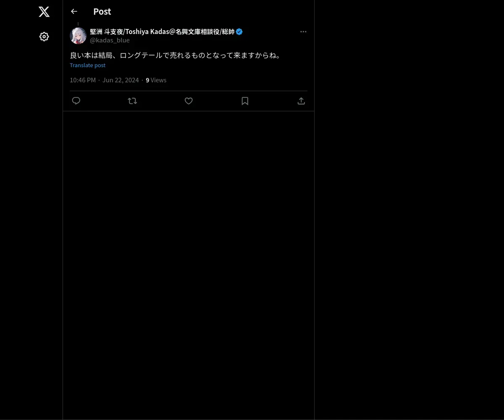Open the 10:46 PM timestamp link
Viewport: 504px width, 420px height.
pos(83,80)
